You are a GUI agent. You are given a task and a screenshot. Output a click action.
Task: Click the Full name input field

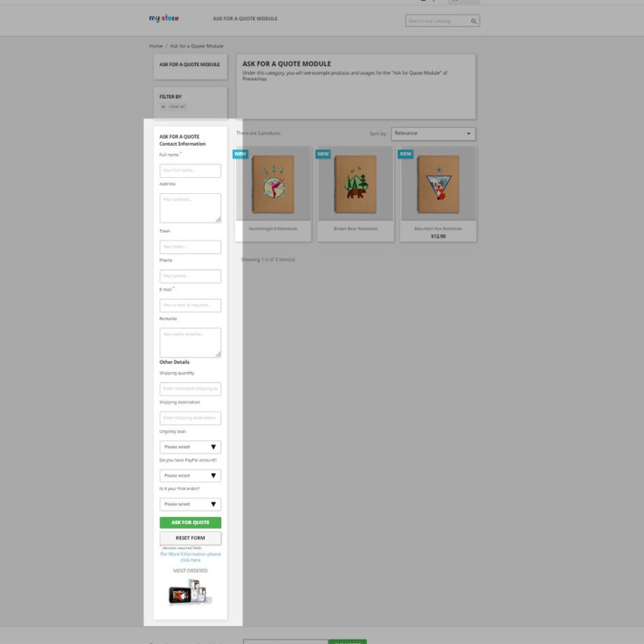pos(191,171)
